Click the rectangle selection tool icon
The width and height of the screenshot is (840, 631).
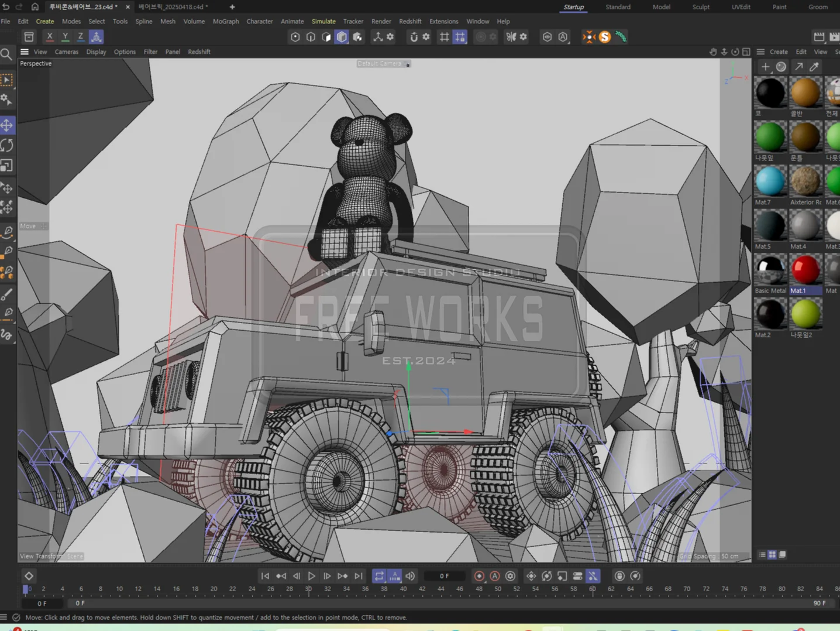point(7,80)
